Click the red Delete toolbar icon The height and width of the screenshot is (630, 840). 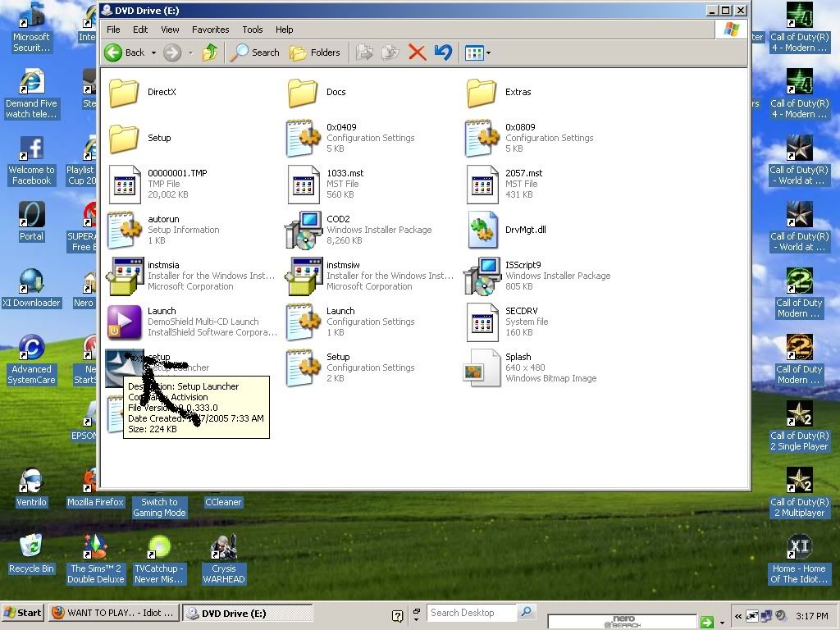417,52
